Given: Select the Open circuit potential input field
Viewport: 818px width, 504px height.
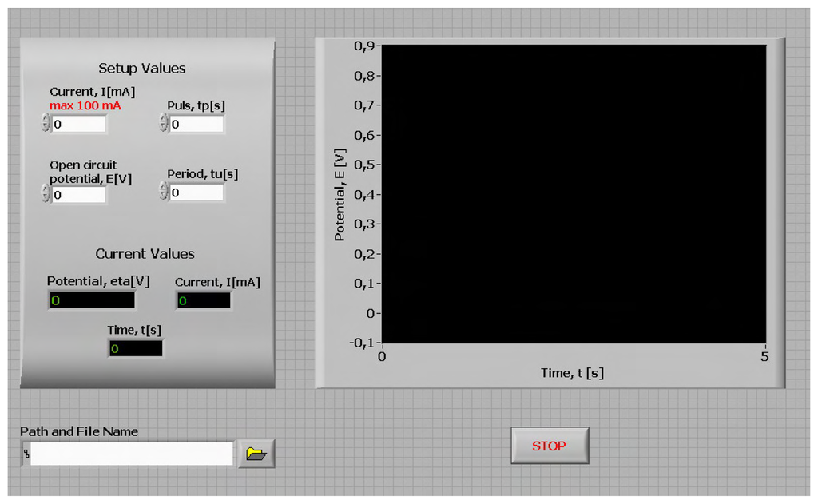Looking at the screenshot, I should point(80,195).
